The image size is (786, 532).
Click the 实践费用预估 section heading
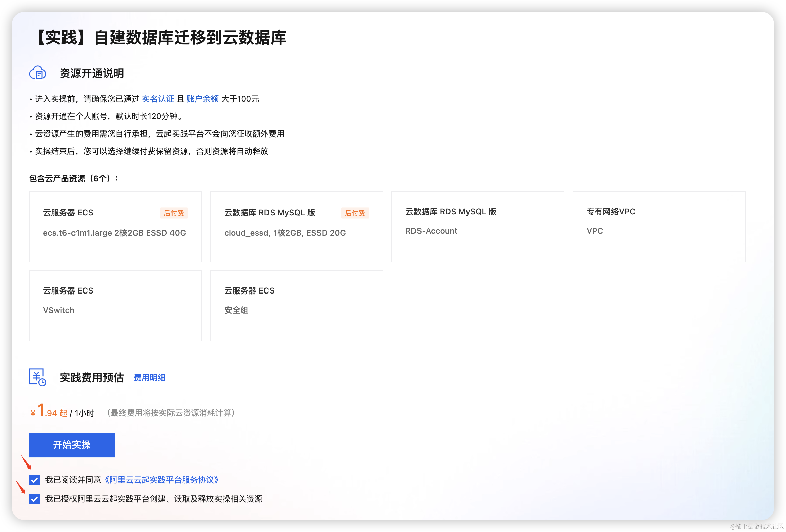(92, 378)
